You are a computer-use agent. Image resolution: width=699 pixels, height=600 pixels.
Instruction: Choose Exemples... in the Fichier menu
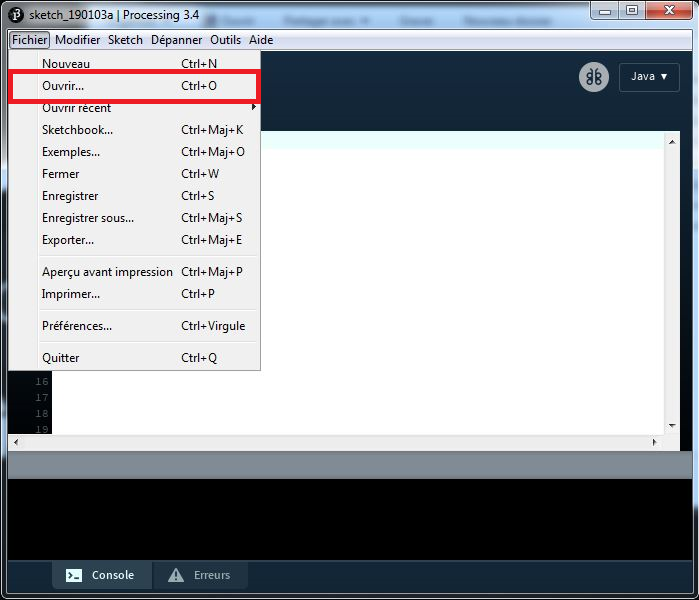point(134,152)
